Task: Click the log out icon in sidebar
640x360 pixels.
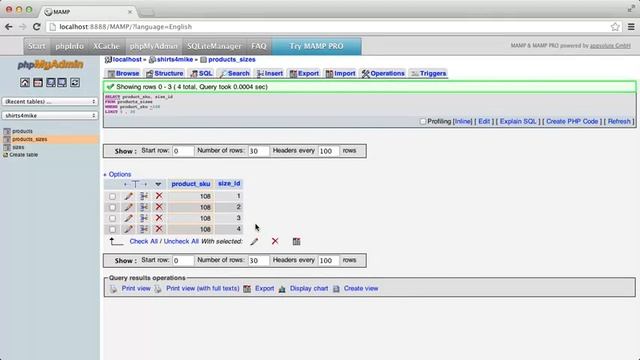Action: coord(38,82)
